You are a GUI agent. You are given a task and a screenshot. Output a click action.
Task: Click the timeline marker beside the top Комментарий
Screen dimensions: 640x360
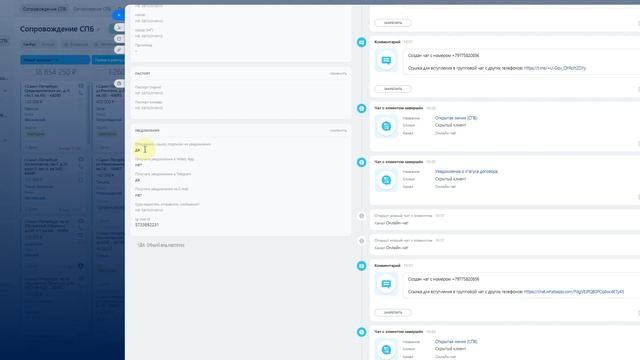(x=362, y=42)
